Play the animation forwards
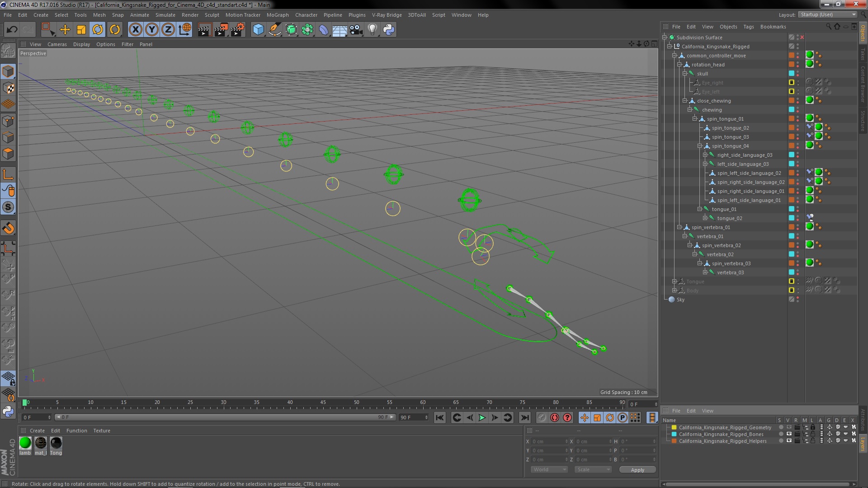Screen dimensions: 868x488 pyautogui.click(x=482, y=418)
